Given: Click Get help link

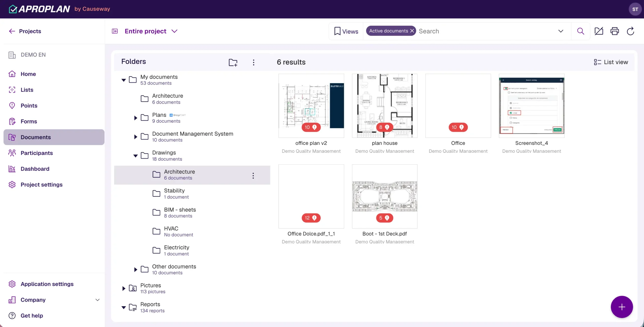Looking at the screenshot, I should coord(54,316).
